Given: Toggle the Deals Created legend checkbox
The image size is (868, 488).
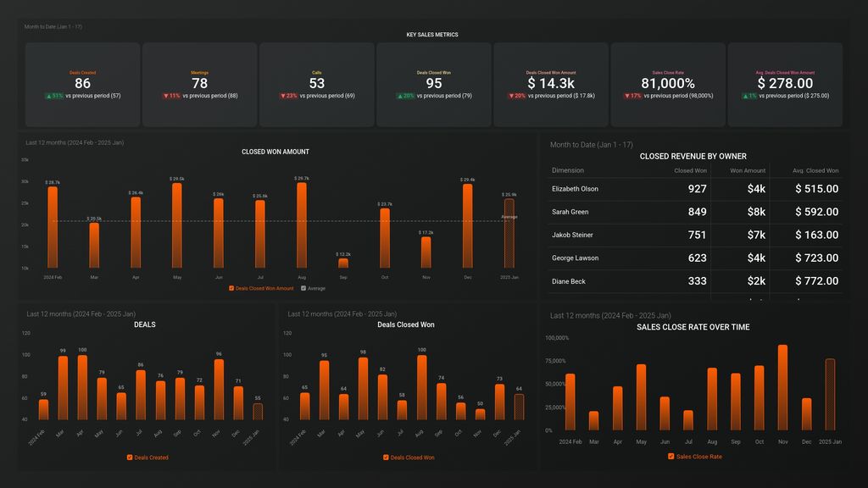Looking at the screenshot, I should tap(130, 457).
